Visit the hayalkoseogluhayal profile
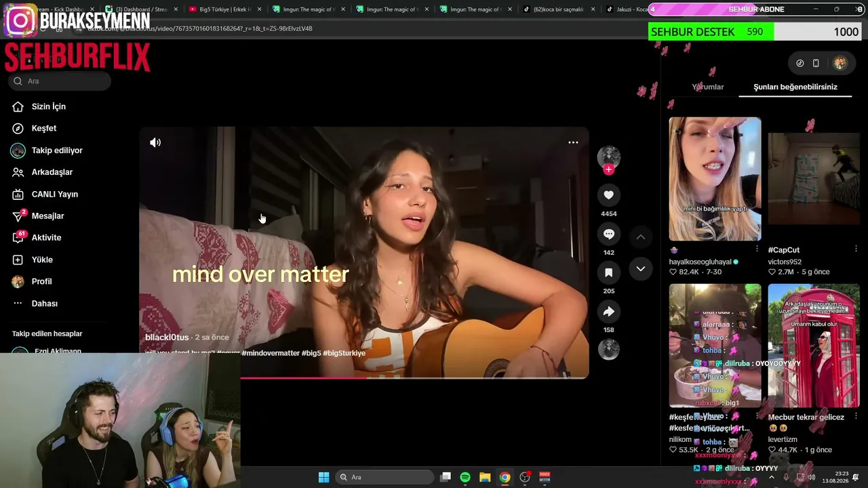This screenshot has width=868, height=488. (x=701, y=262)
